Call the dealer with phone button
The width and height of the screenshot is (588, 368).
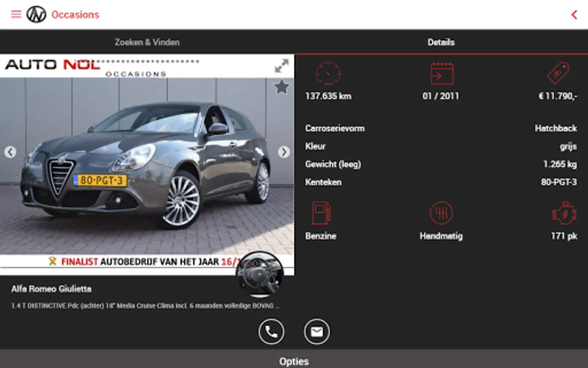pyautogui.click(x=271, y=332)
